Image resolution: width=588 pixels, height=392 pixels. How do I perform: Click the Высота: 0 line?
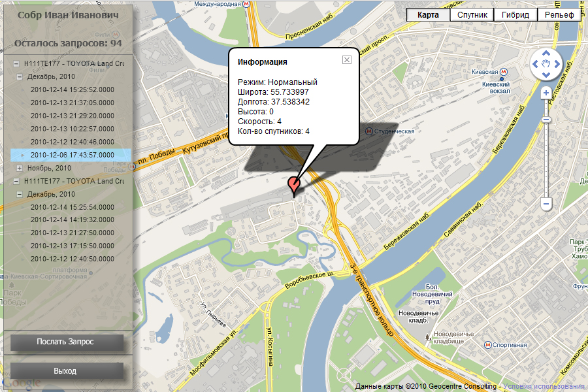coord(255,112)
